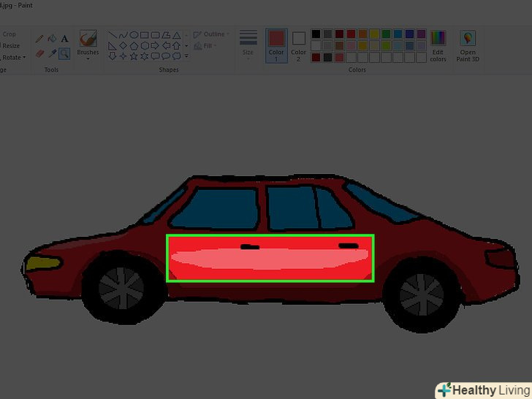Activate the Color 2 selector

pos(299,43)
